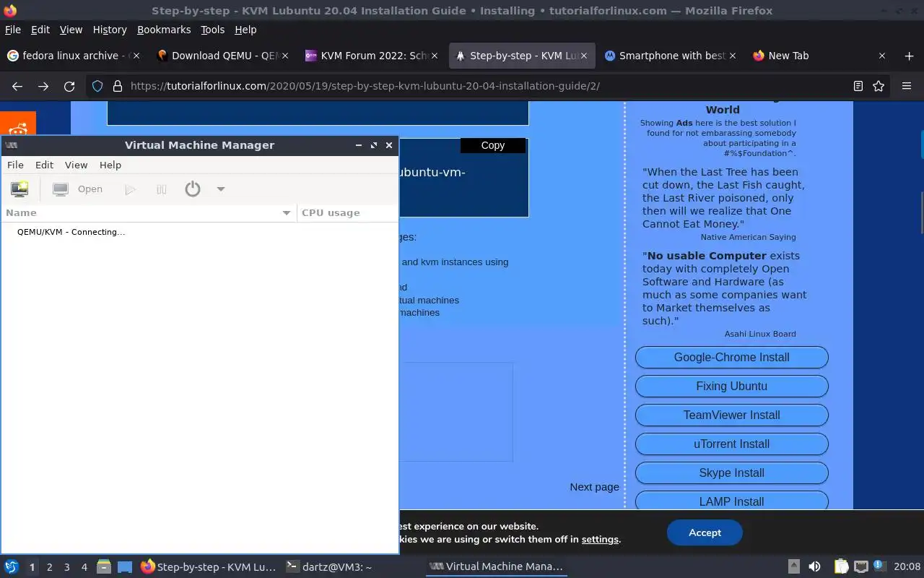Viewport: 924px width, 578px height.
Task: Expand the shutdown options dropdown arrow
Action: pyautogui.click(x=221, y=189)
